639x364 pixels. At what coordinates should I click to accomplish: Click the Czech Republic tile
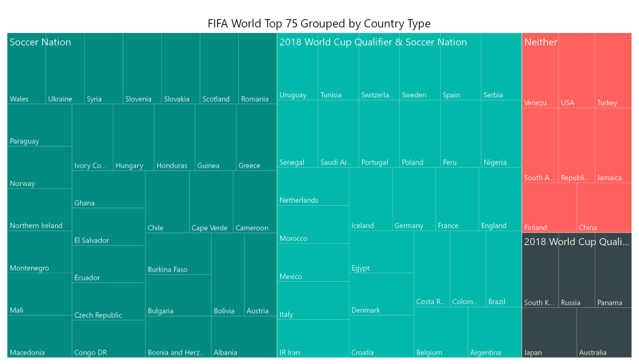(x=109, y=301)
